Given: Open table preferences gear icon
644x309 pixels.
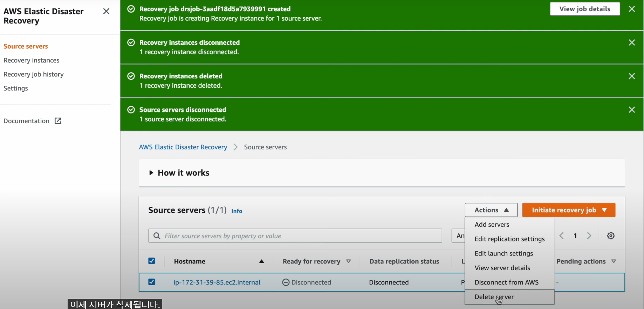Looking at the screenshot, I should pyautogui.click(x=611, y=236).
